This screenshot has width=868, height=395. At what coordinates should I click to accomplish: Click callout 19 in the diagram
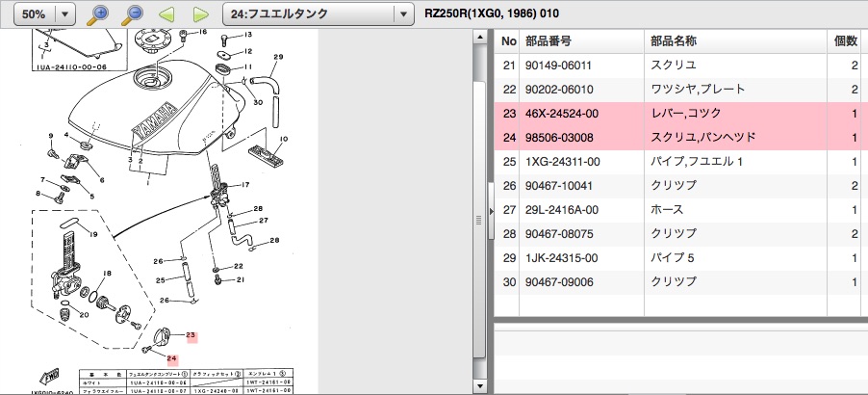tap(93, 234)
